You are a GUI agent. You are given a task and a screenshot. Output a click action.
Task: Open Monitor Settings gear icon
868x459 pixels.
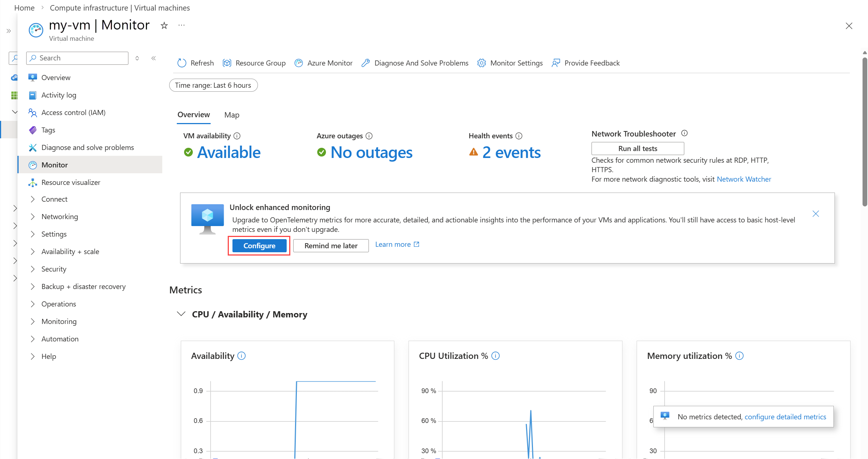coord(481,63)
